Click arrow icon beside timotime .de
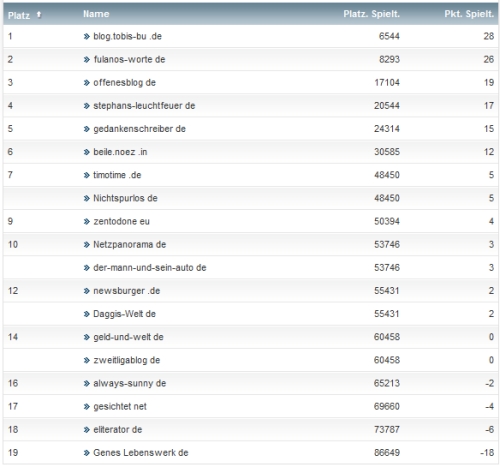 pyautogui.click(x=87, y=175)
